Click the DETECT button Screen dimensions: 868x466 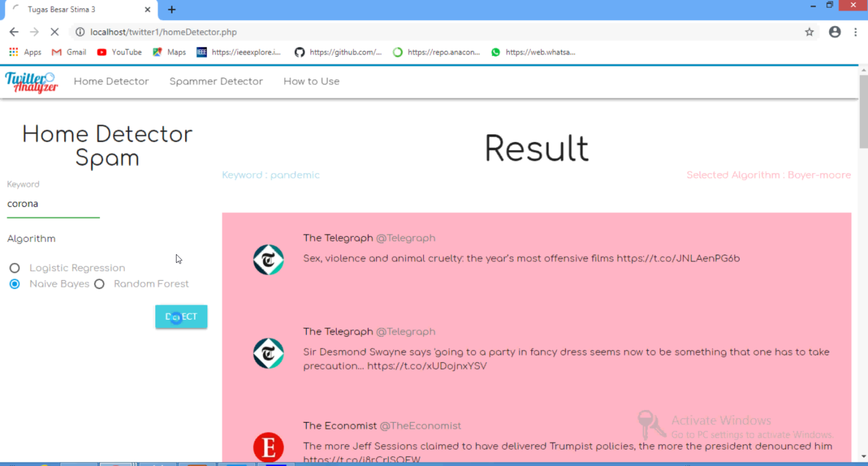pos(181,317)
